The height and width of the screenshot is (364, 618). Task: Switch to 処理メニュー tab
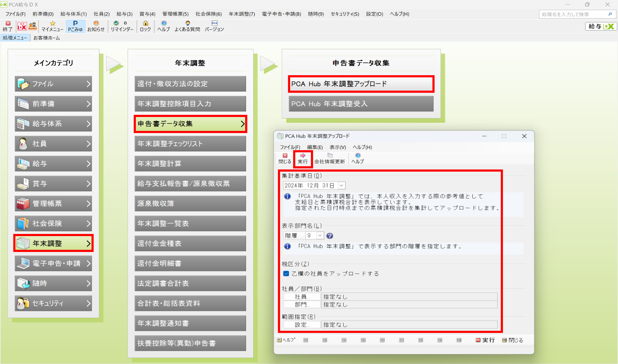point(15,38)
